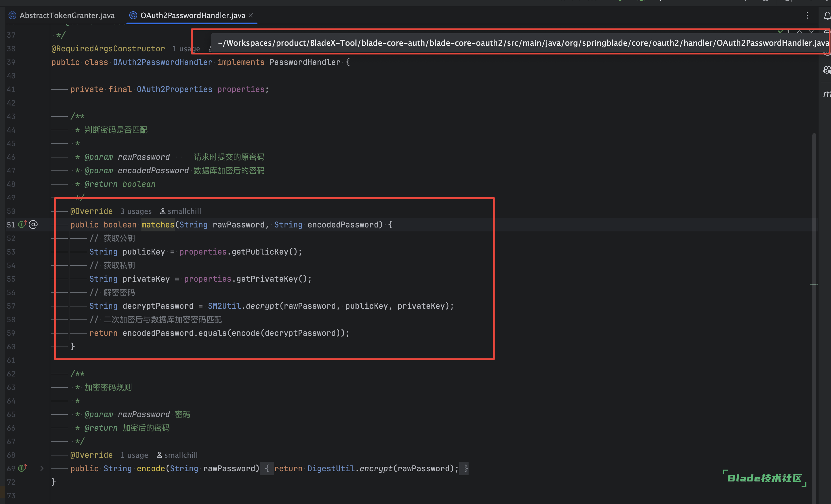
Task: Click author smallchill above encode method
Action: (177, 455)
